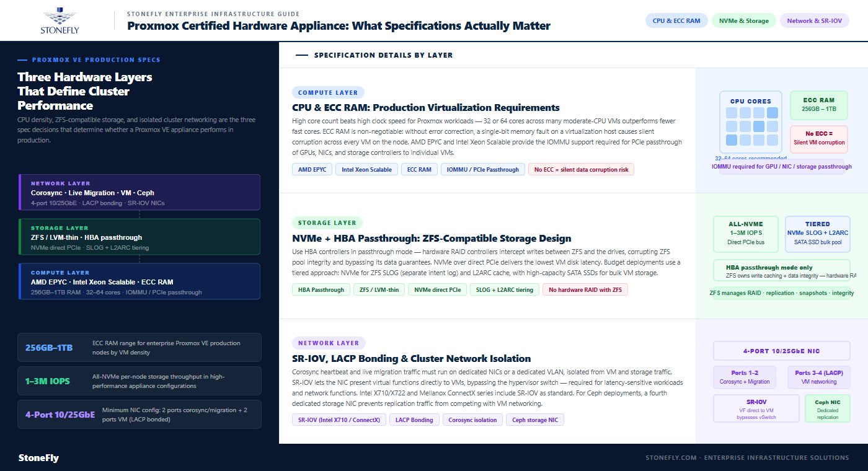Viewport: 868px width, 471px height.
Task: Click the ECC RAM tag under compute
Action: (418, 169)
